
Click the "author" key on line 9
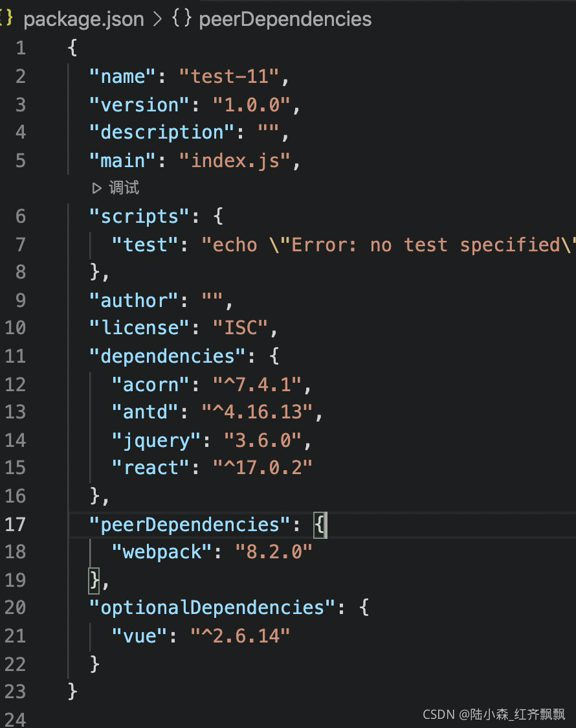point(133,301)
